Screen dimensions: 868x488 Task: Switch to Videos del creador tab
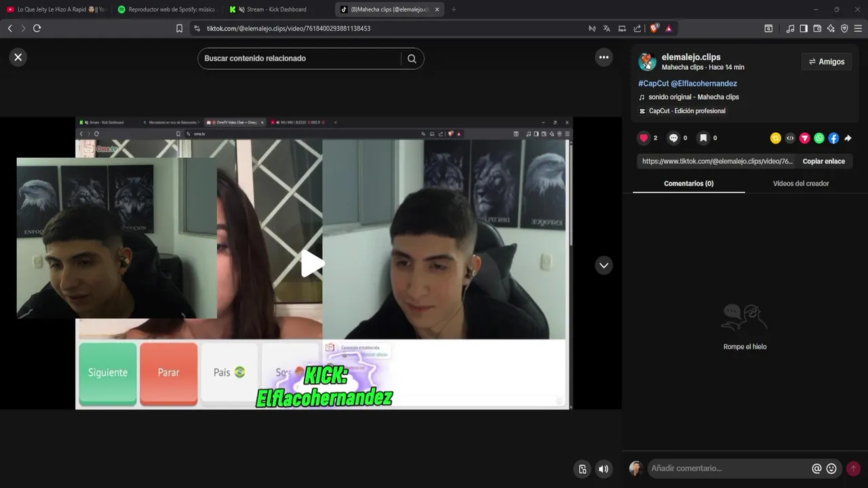point(801,184)
